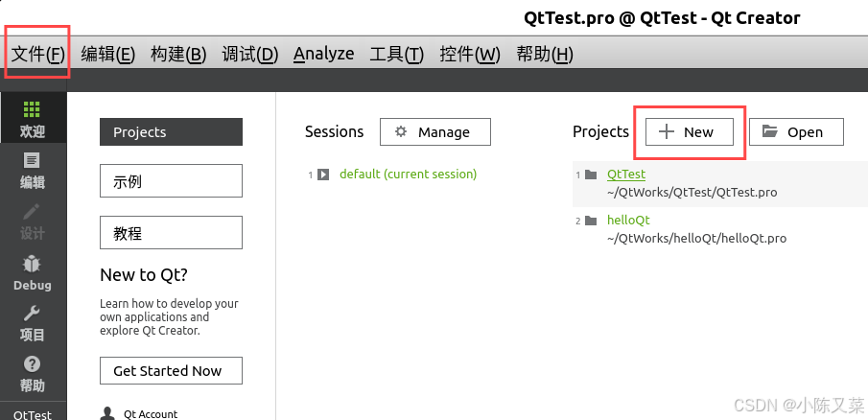Image resolution: width=868 pixels, height=420 pixels.
Task: Open the 文件(F) menu
Action: pos(38,55)
